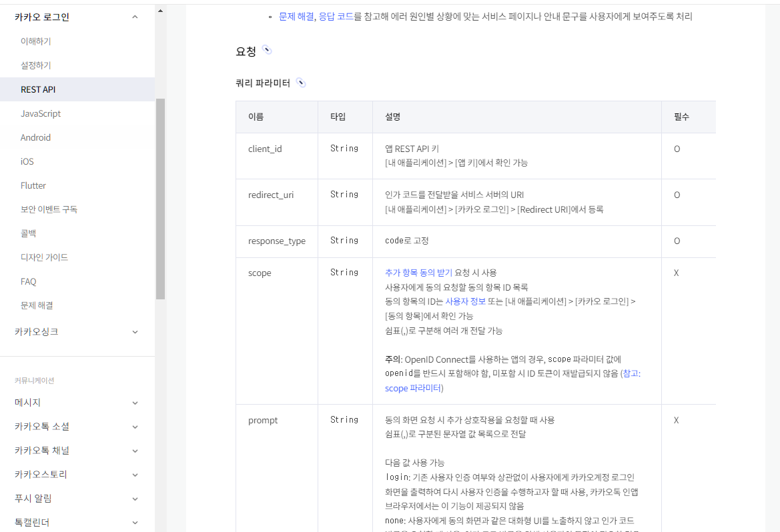The width and height of the screenshot is (780, 532).
Task: Click the client_id parameter name
Action: pyautogui.click(x=265, y=149)
